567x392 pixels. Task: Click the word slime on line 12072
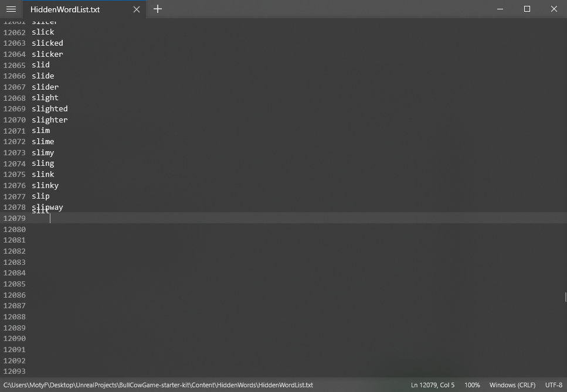(x=43, y=141)
